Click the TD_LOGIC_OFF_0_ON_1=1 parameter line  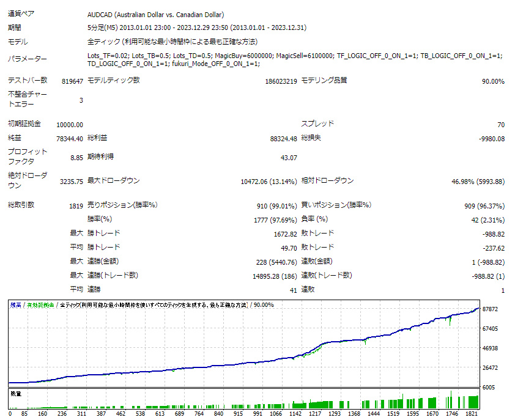(174, 64)
